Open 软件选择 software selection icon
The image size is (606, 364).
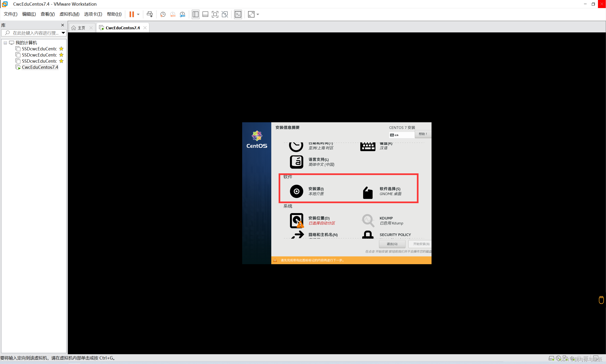368,193
